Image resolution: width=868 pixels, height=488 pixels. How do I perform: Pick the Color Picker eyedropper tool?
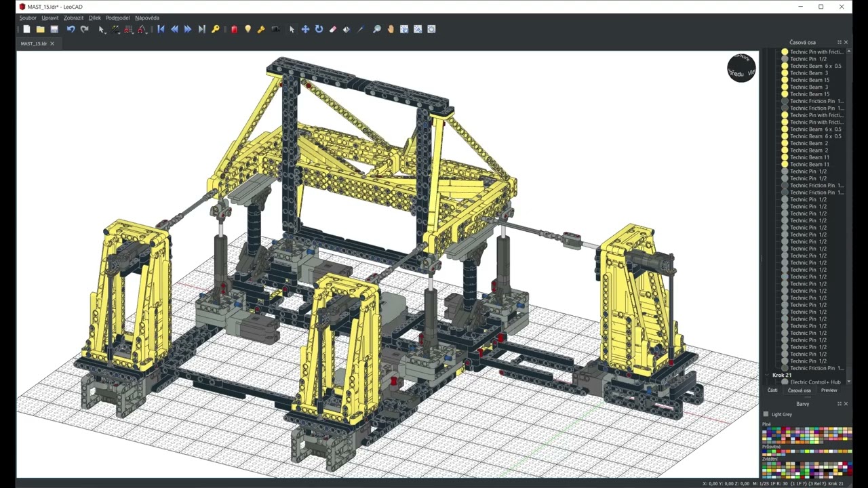coord(360,29)
